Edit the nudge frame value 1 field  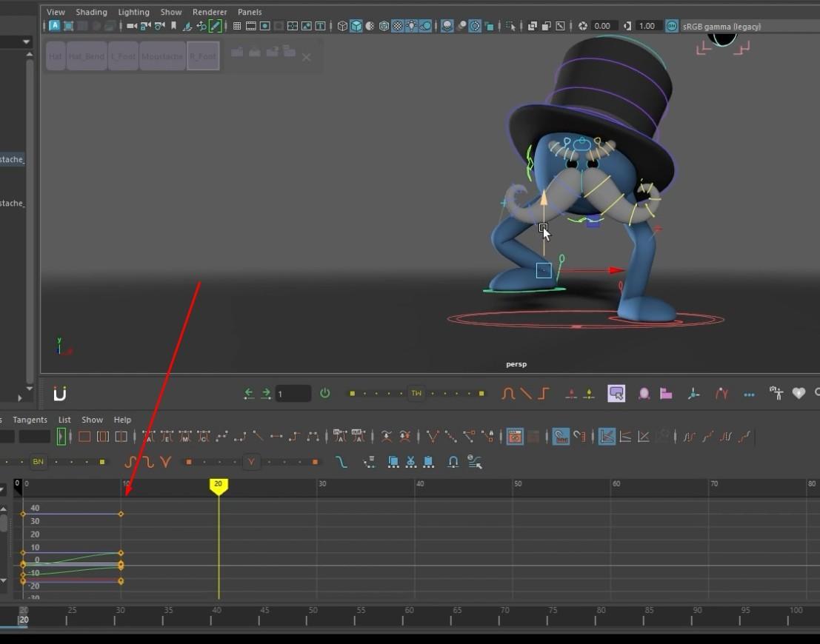[293, 394]
